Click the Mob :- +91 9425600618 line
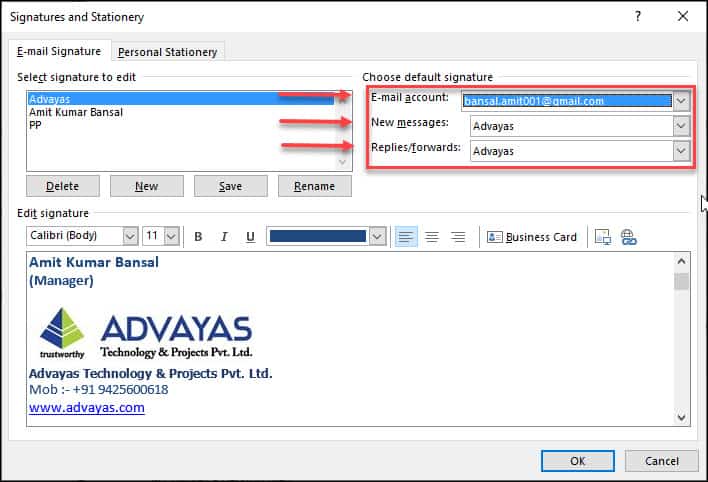Screen dimensions: 708x482 pyautogui.click(x=98, y=389)
